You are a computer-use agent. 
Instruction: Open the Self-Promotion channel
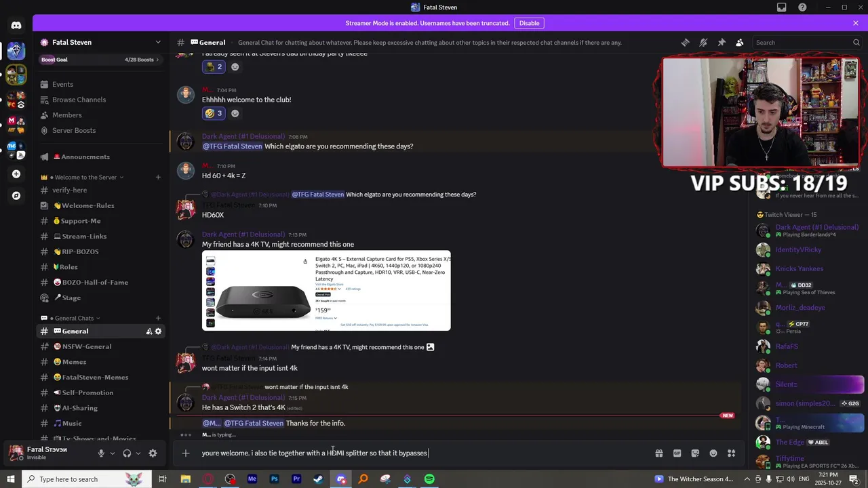[101, 392]
